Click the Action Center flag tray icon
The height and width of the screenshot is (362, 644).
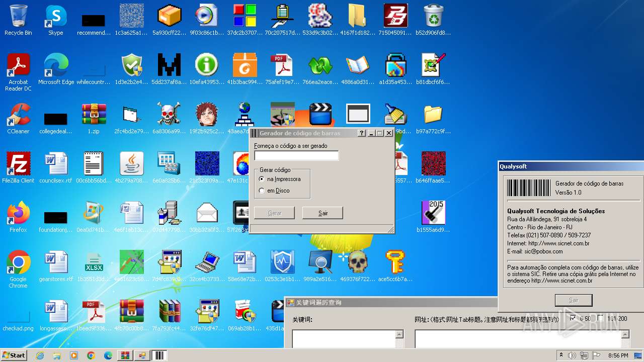point(596,355)
